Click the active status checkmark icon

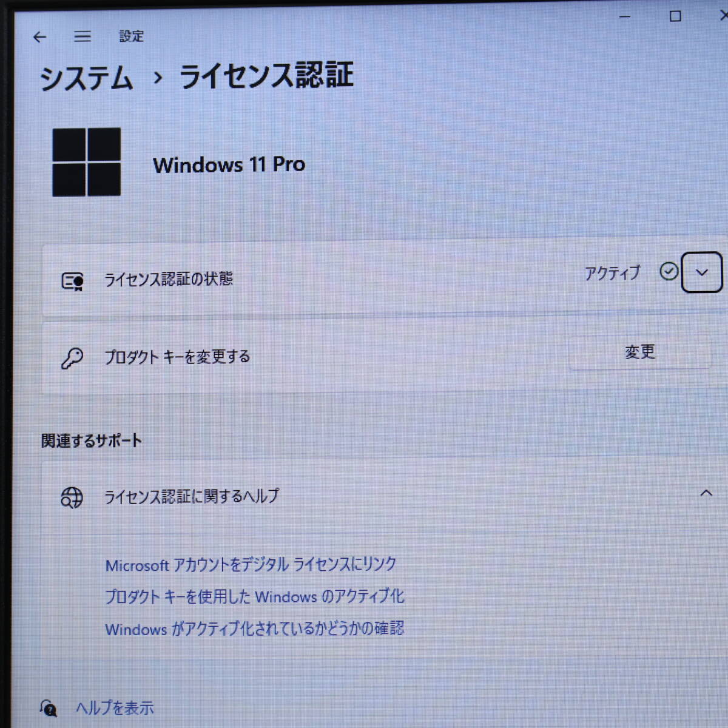pyautogui.click(x=669, y=272)
